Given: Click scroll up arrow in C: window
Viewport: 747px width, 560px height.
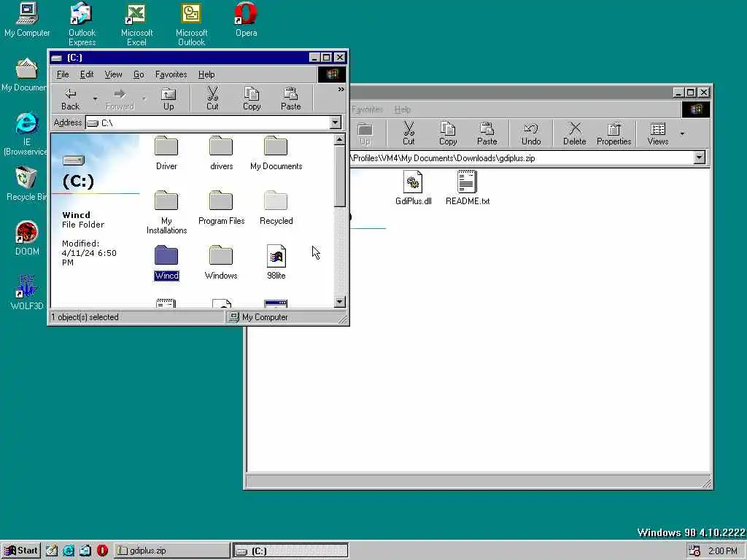Looking at the screenshot, I should click(x=339, y=139).
